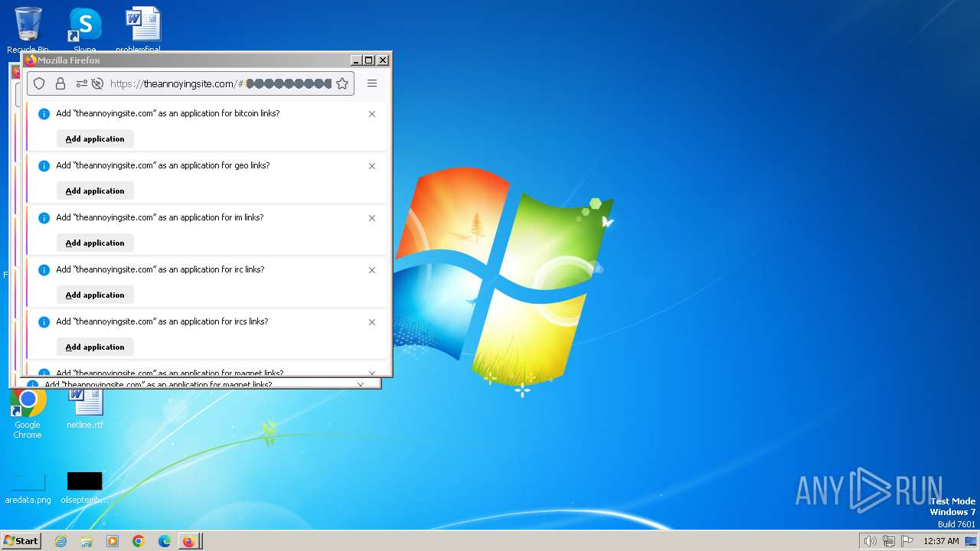980x551 pixels.
Task: Click the network tray icon
Action: (888, 541)
